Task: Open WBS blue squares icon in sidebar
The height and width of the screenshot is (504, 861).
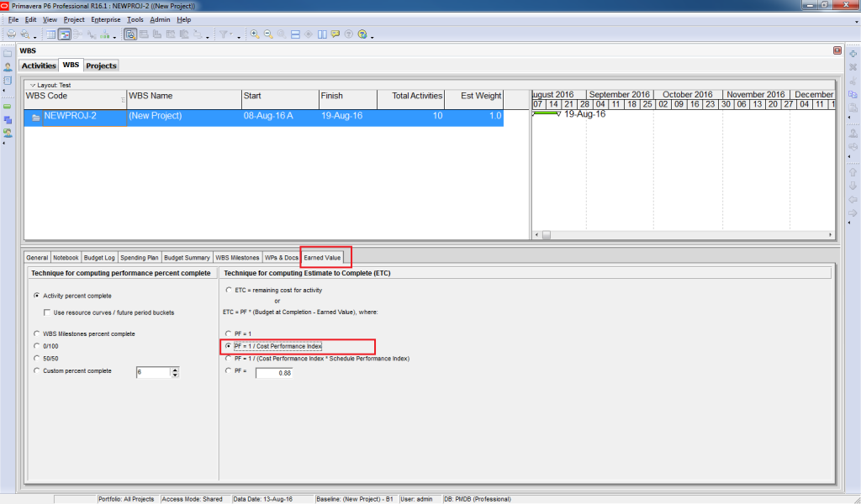Action: tap(8, 119)
